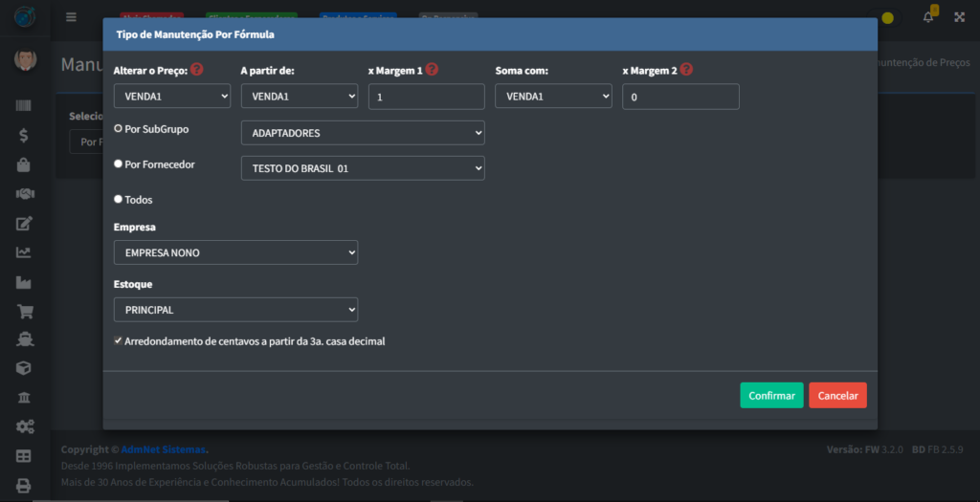This screenshot has height=502, width=980.
Task: Open the notifications bell icon
Action: click(927, 17)
